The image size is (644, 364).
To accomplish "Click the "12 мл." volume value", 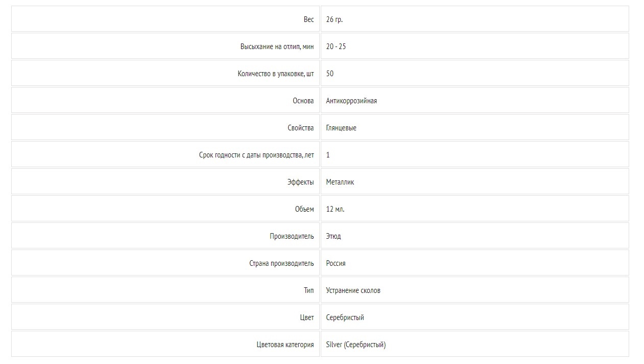I will click(x=335, y=209).
